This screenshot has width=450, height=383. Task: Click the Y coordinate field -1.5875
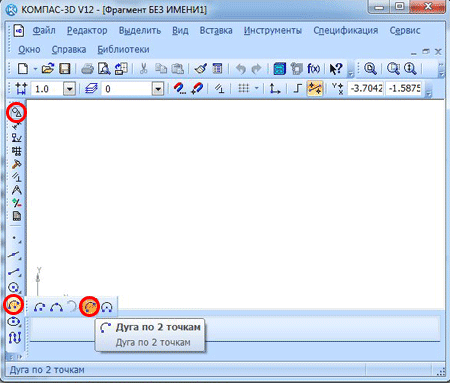404,88
